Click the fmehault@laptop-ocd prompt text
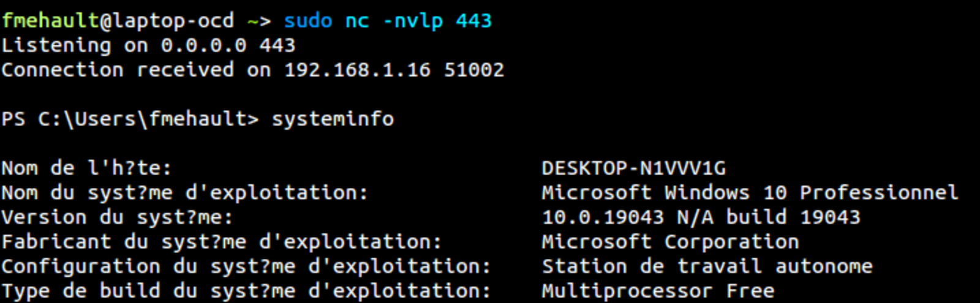The width and height of the screenshot is (980, 303). 118,21
